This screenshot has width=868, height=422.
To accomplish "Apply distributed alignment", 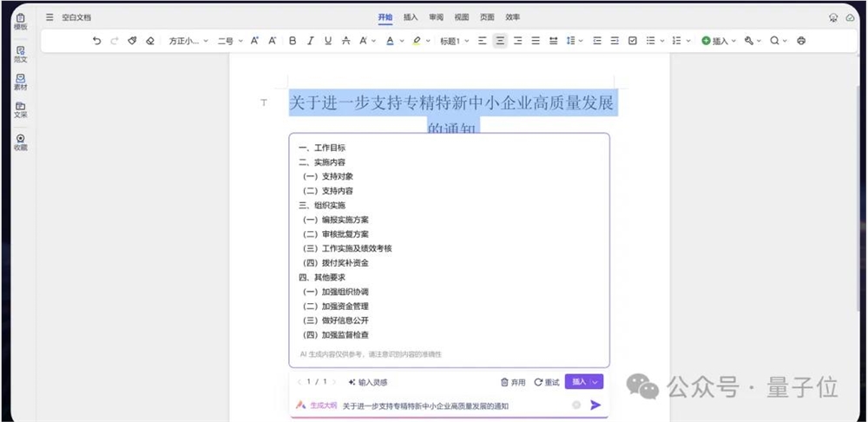I will pos(553,41).
